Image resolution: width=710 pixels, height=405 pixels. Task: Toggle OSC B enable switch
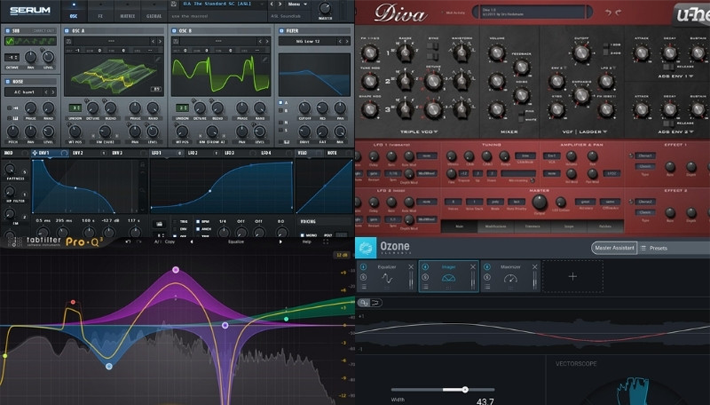coord(174,31)
